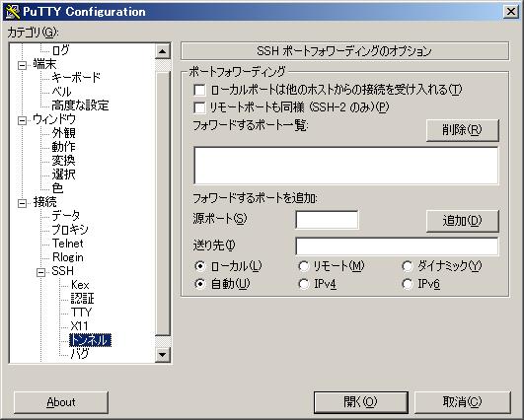Open the データ category
The width and height of the screenshot is (524, 420).
pyautogui.click(x=66, y=216)
